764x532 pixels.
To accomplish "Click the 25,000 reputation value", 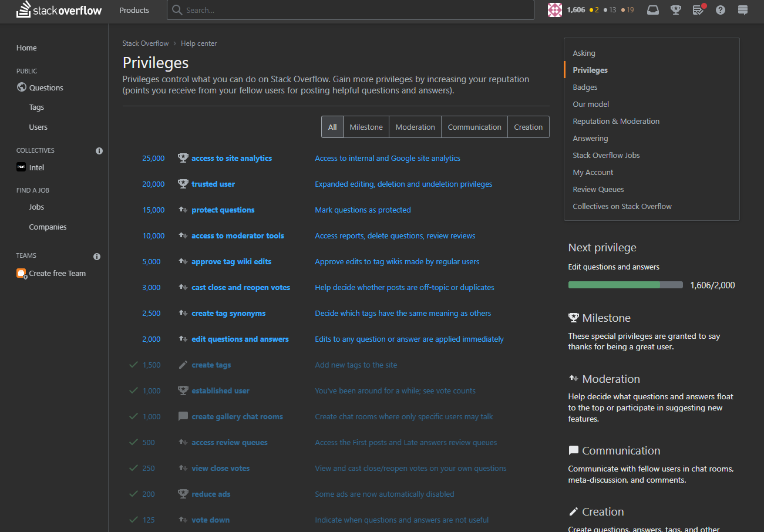I will point(153,158).
